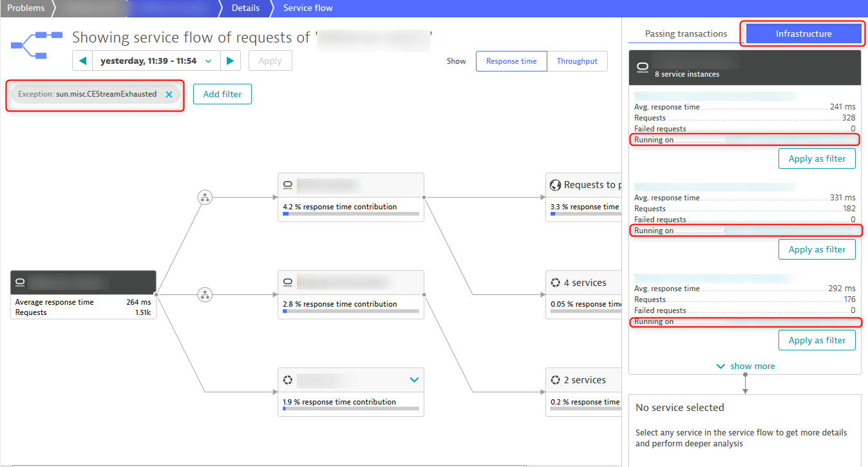The image size is (868, 467).
Task: Expand show more service instances
Action: click(x=745, y=366)
